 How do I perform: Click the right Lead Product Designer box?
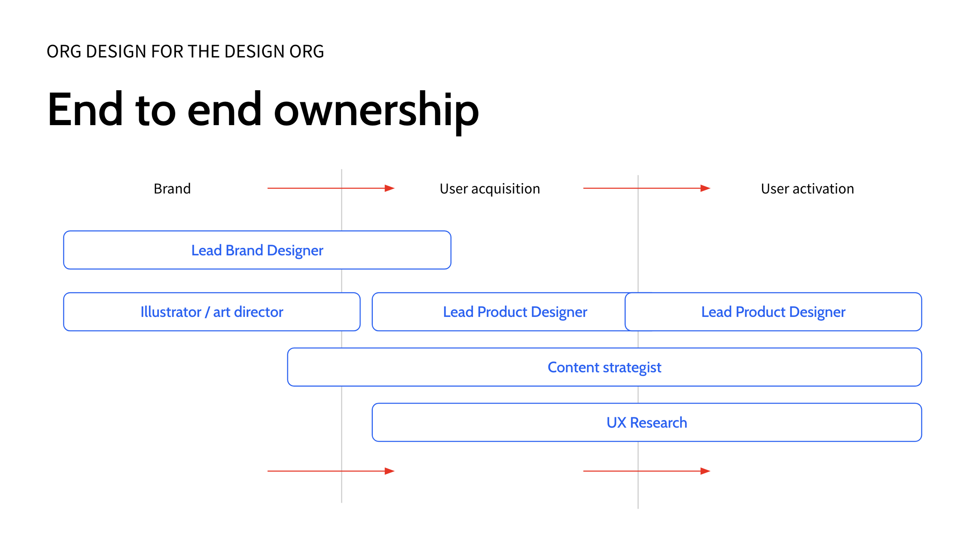click(x=773, y=312)
